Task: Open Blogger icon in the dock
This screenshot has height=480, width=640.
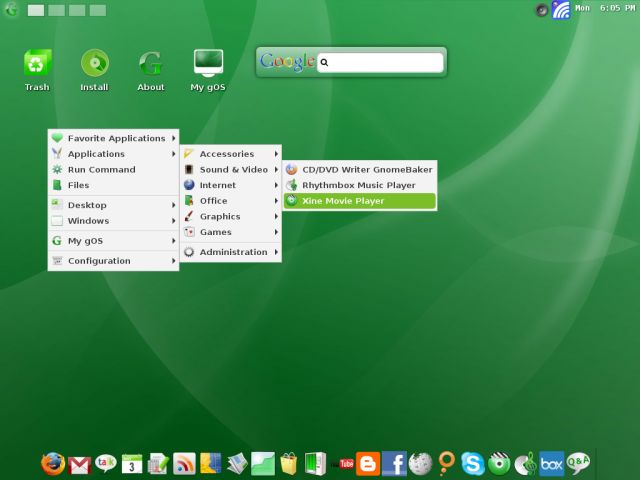Action: (368, 463)
